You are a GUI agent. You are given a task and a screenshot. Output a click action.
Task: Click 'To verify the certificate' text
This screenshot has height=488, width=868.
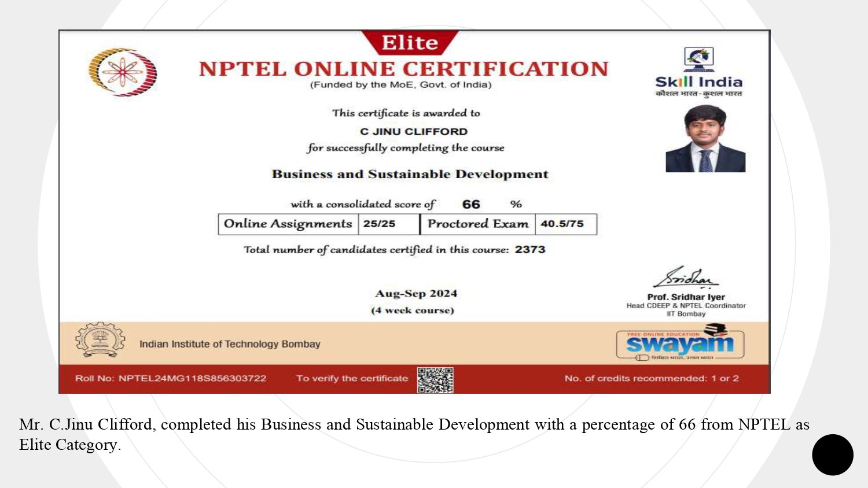(352, 378)
